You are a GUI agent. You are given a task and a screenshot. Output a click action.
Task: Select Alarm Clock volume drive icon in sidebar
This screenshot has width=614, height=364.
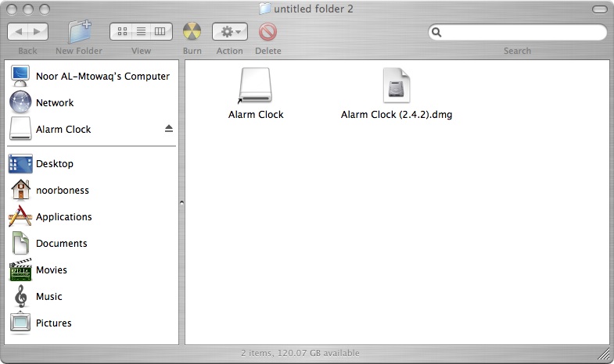click(x=20, y=129)
